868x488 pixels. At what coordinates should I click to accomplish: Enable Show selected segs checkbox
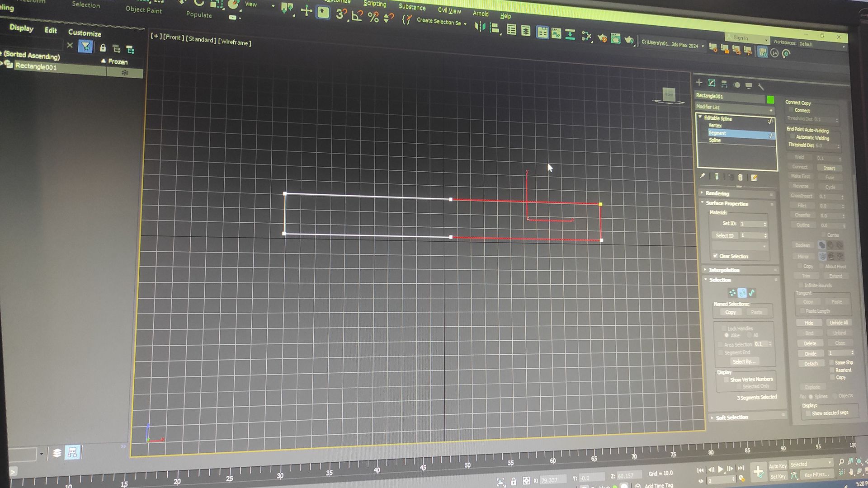coord(808,413)
